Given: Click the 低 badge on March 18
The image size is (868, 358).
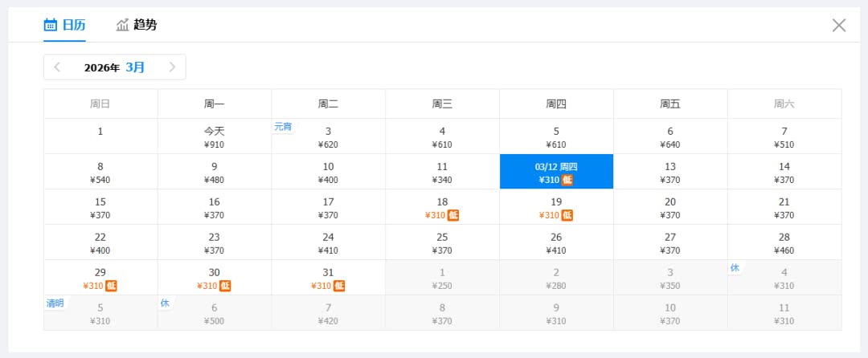Looking at the screenshot, I should point(453,215).
